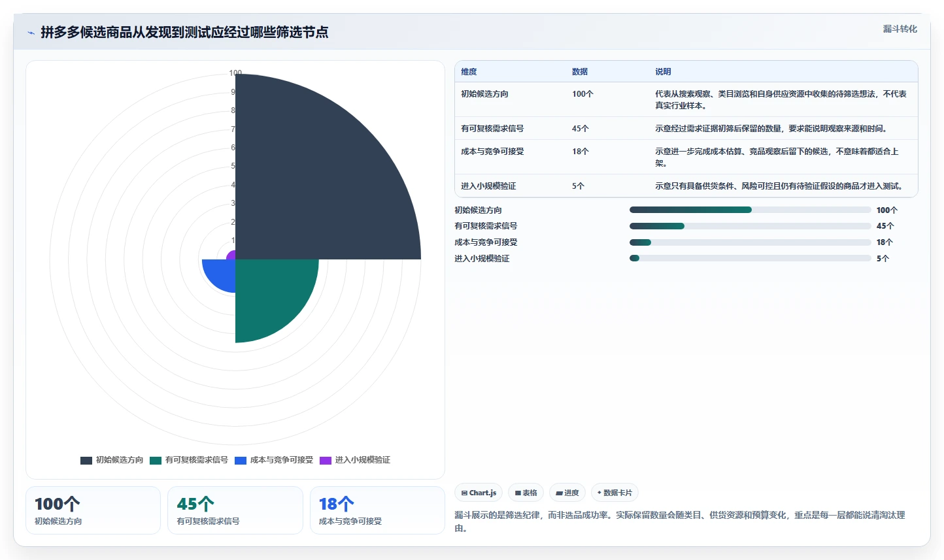The height and width of the screenshot is (560, 944).
Task: Click the description starting 代表从搜索观察
Action: click(781, 99)
